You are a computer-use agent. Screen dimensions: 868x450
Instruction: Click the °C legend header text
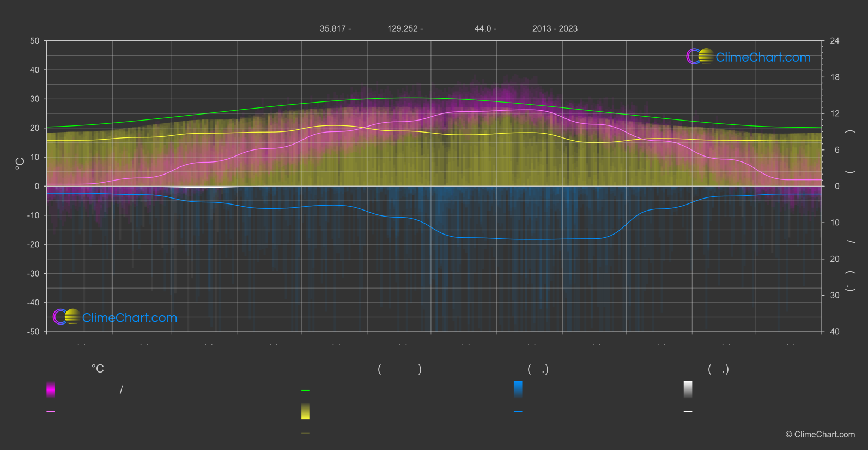pyautogui.click(x=98, y=369)
